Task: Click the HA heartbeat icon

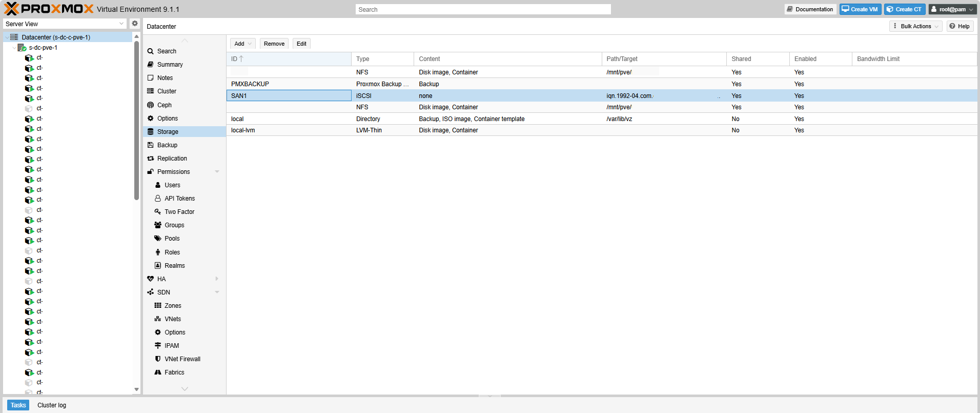Action: (151, 279)
